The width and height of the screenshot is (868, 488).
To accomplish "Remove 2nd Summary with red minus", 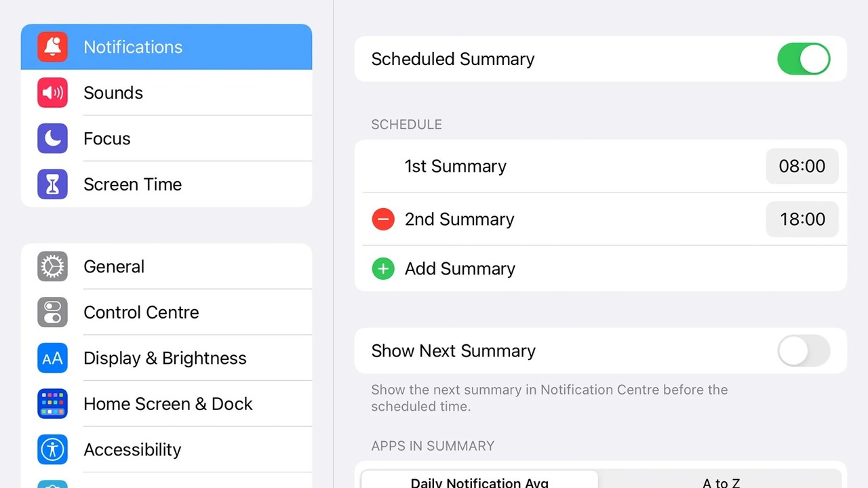I will point(383,219).
